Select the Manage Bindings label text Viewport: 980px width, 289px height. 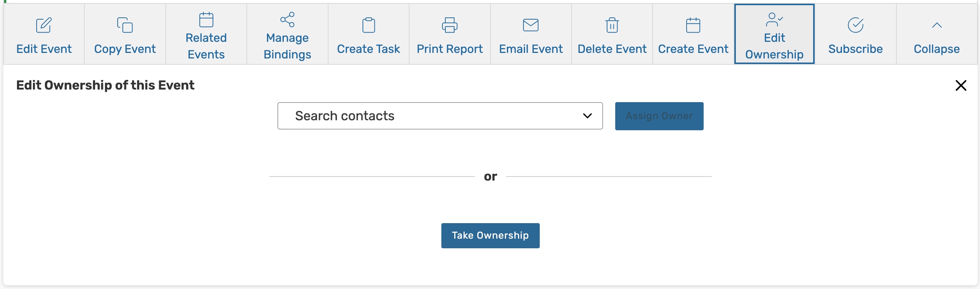coord(287,46)
